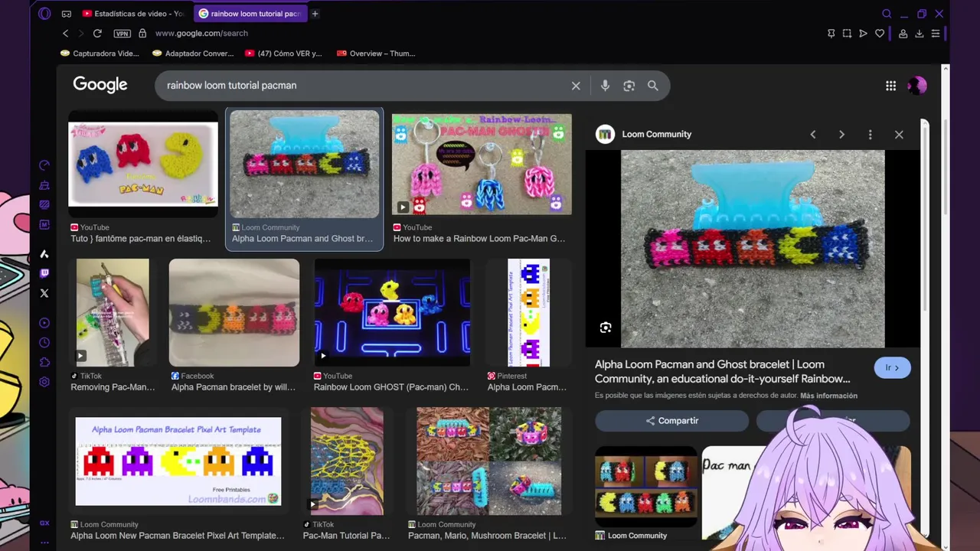Reload the current page
This screenshot has width=980, height=551.
coord(97,33)
